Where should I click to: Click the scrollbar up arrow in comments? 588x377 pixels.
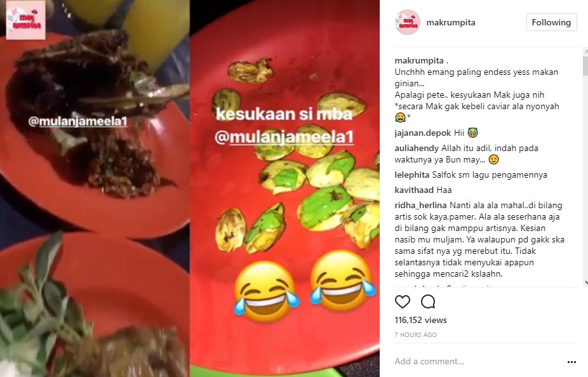[585, 50]
